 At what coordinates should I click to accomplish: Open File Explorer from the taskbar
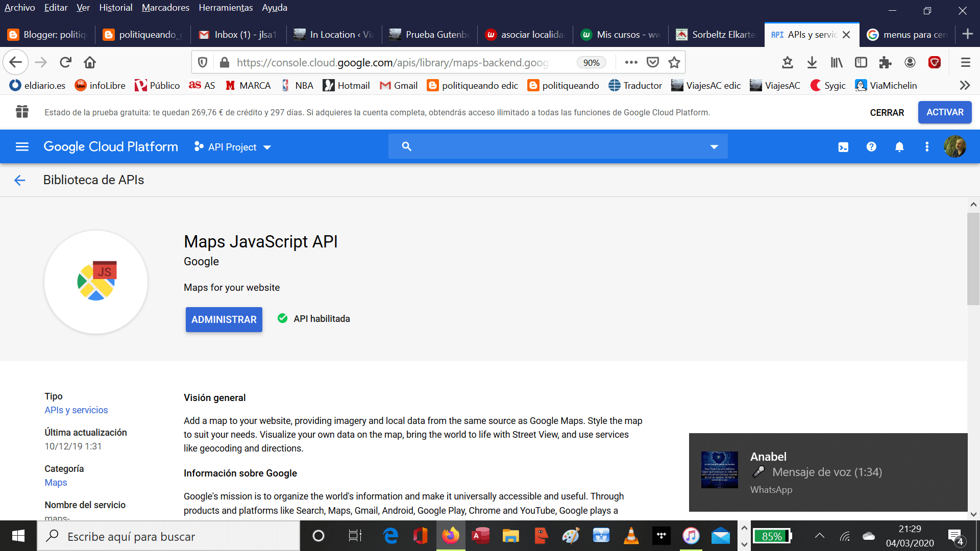(510, 536)
